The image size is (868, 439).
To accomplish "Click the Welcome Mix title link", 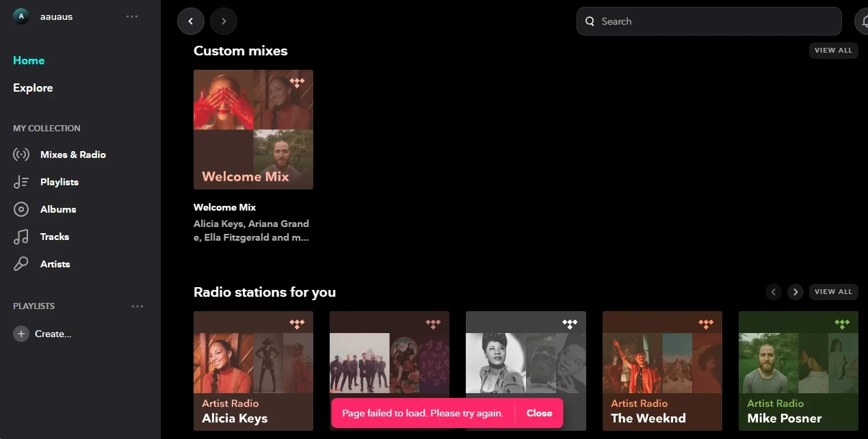I will pos(224,207).
